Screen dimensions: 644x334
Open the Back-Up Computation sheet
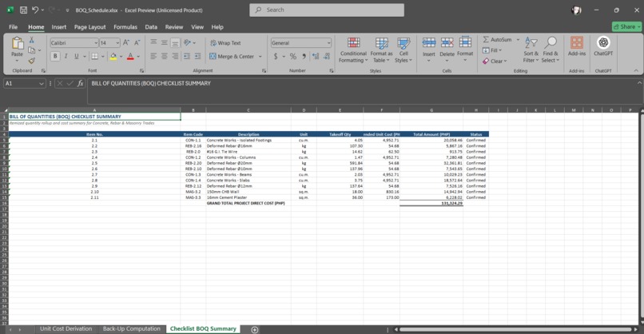pos(131,328)
